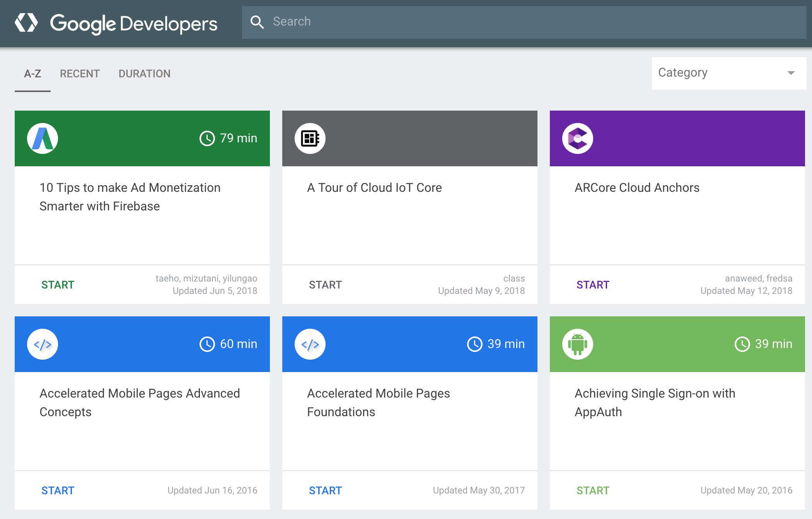812x519 pixels.
Task: Start Achieving Single Sign-on with AppAuth
Action: point(593,491)
